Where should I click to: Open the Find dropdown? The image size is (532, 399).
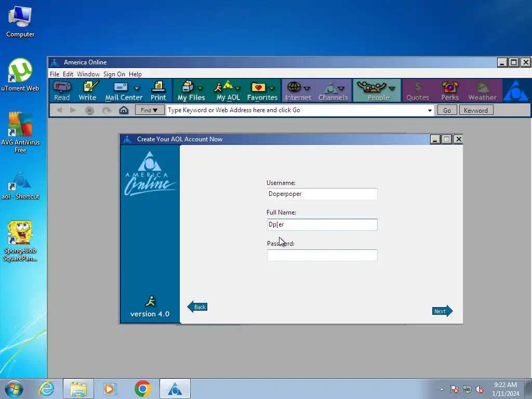(x=149, y=110)
